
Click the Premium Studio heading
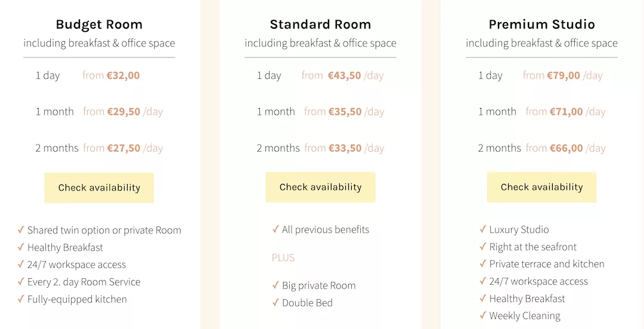541,24
